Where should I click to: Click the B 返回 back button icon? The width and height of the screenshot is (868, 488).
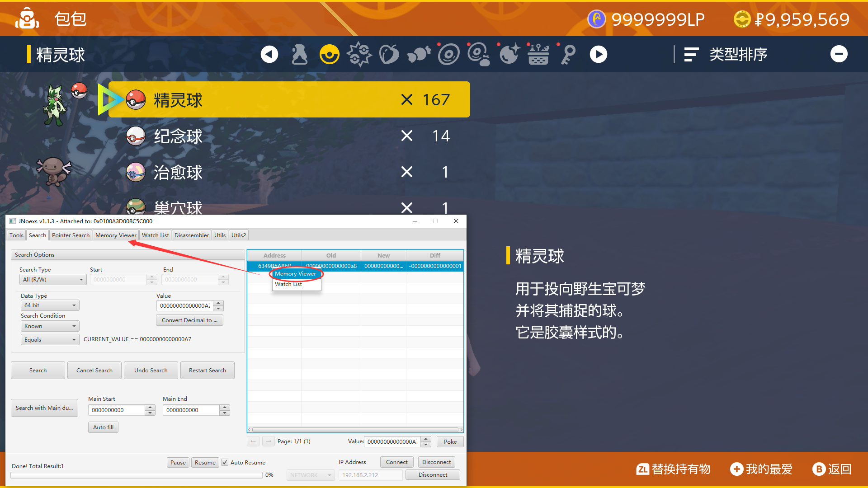819,469
